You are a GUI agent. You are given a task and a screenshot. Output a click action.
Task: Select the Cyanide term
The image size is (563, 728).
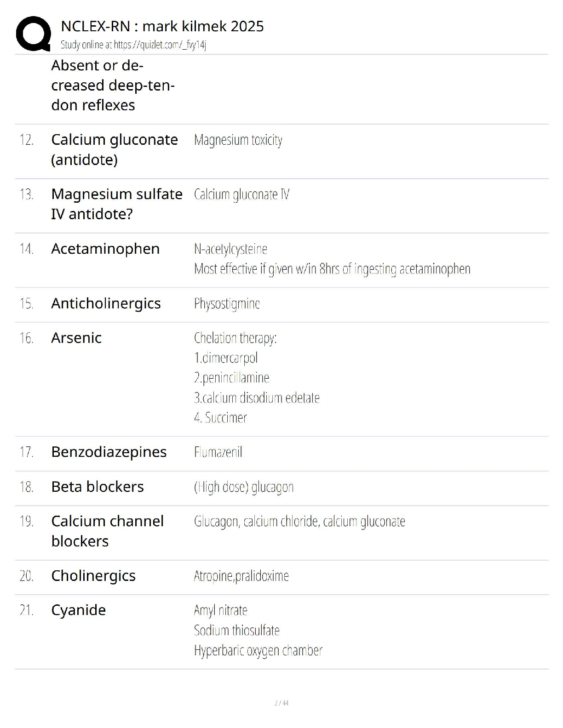(78, 610)
